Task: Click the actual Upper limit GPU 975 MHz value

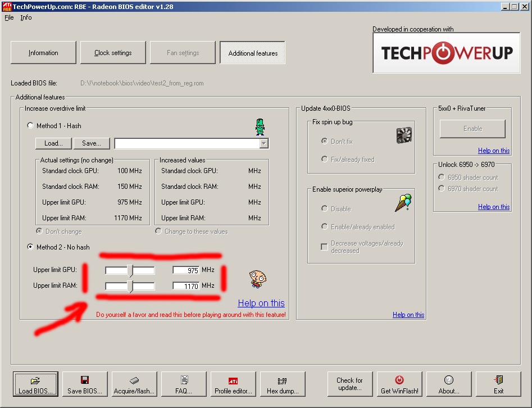Action: [x=130, y=202]
